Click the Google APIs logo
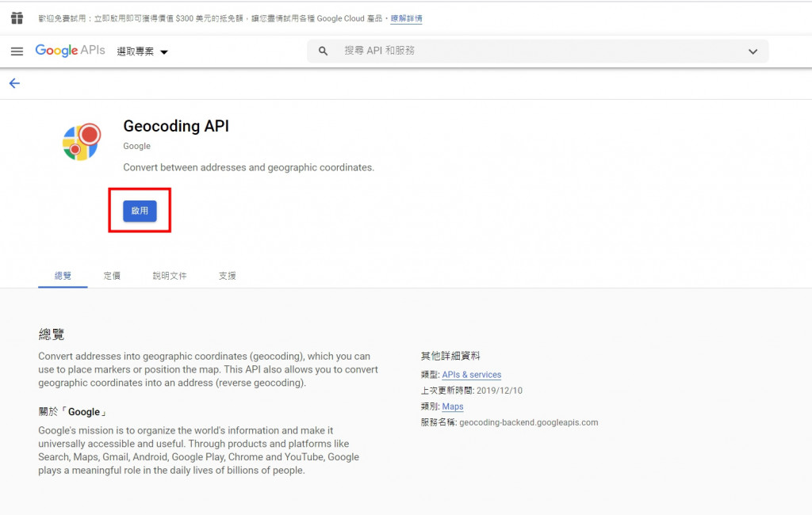The image size is (812, 515). point(70,50)
